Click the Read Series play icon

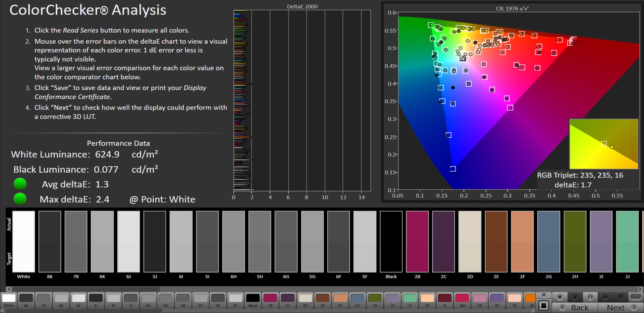click(575, 297)
